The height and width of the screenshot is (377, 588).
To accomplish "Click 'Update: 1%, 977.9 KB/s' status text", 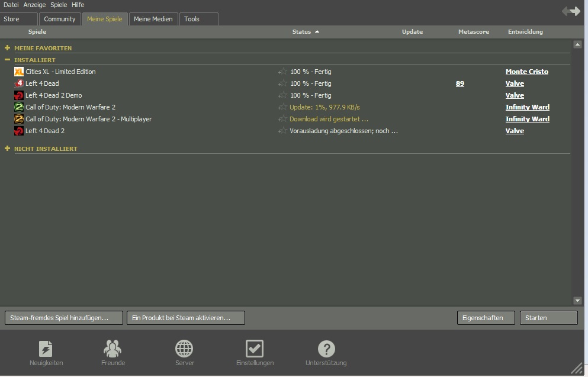I will coord(324,107).
